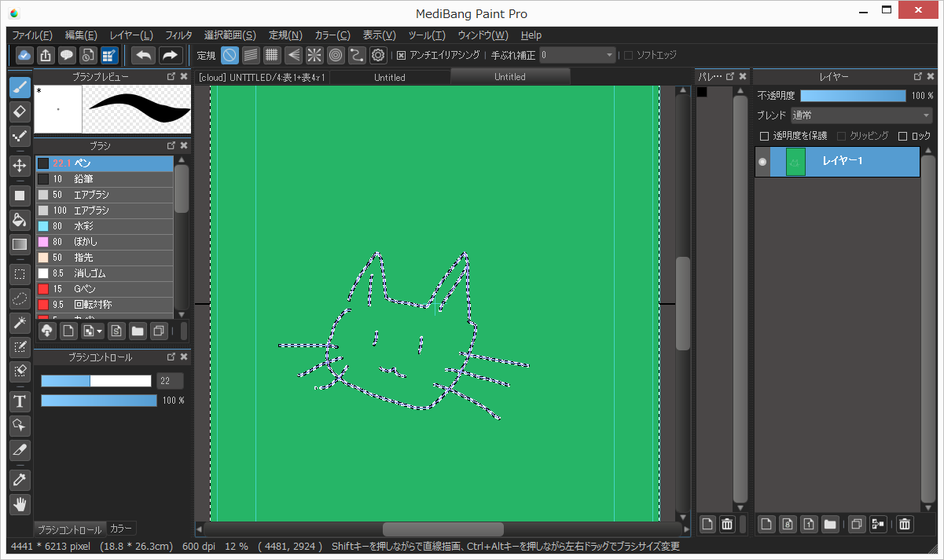Select the Move tool
Viewport: 944px width, 560px height.
coord(20,166)
